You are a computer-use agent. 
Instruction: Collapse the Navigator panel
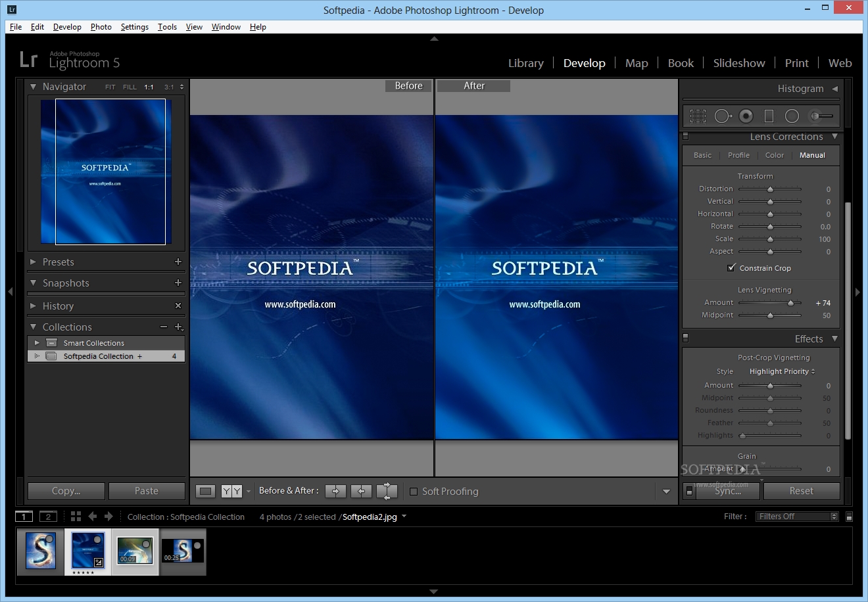point(33,87)
